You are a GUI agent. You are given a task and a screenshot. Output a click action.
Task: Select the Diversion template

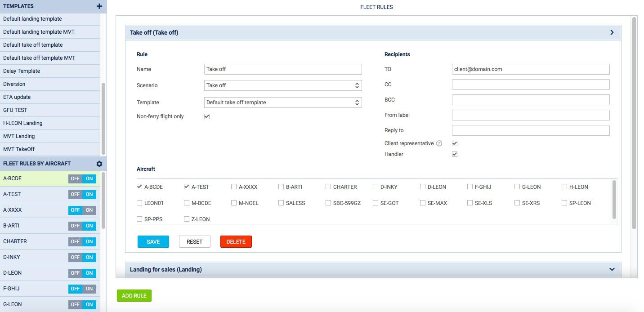point(14,84)
